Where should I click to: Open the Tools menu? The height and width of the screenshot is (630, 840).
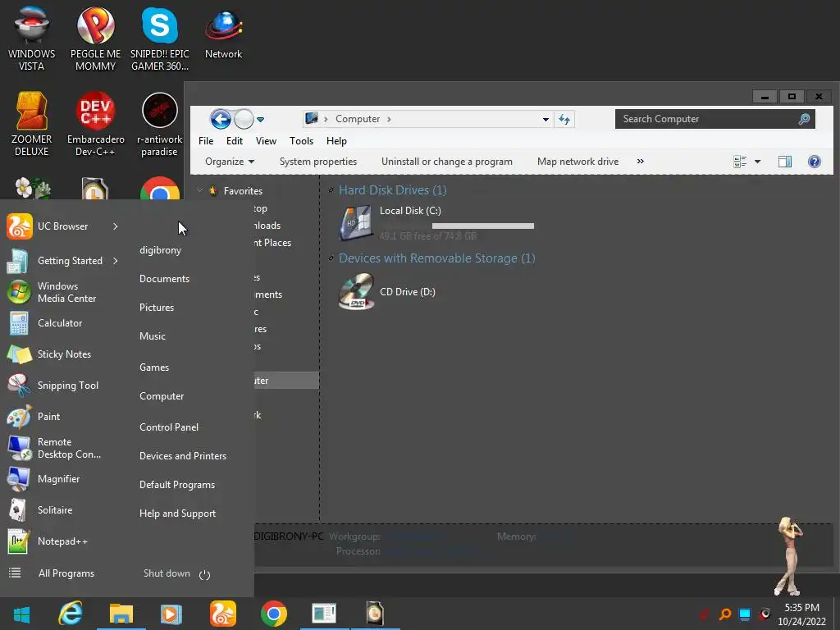coord(301,141)
